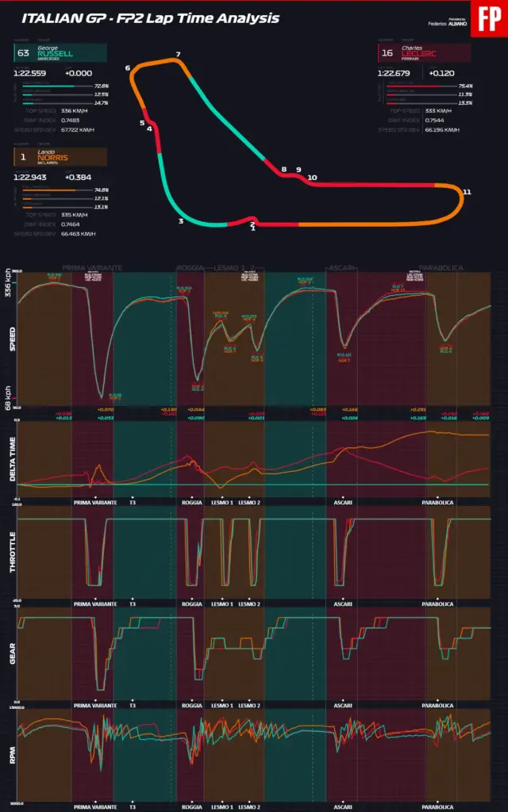508x812 pixels.
Task: Click Leclerc's 11.3% percentage value
Action: coord(465,94)
